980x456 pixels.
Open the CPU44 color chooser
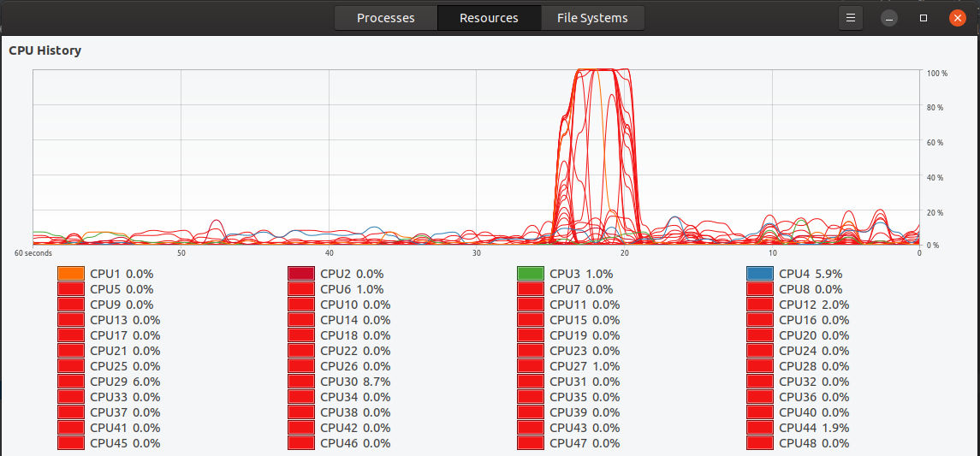tap(760, 428)
